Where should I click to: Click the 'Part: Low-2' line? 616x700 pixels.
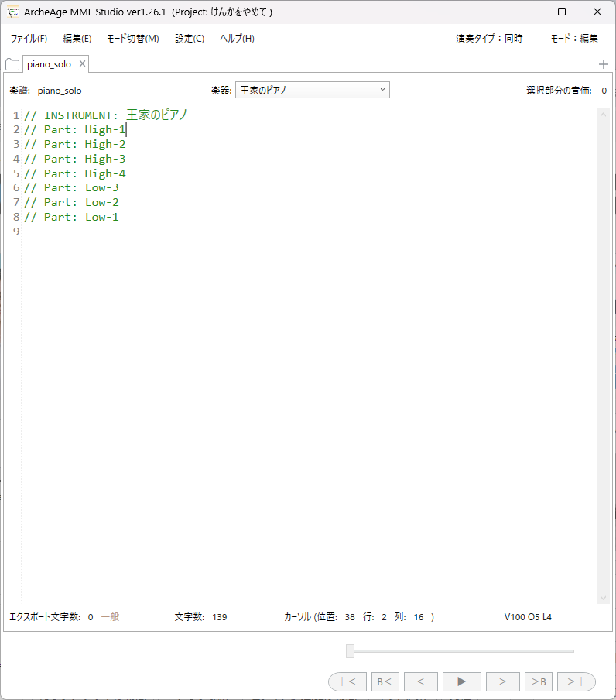pos(71,202)
